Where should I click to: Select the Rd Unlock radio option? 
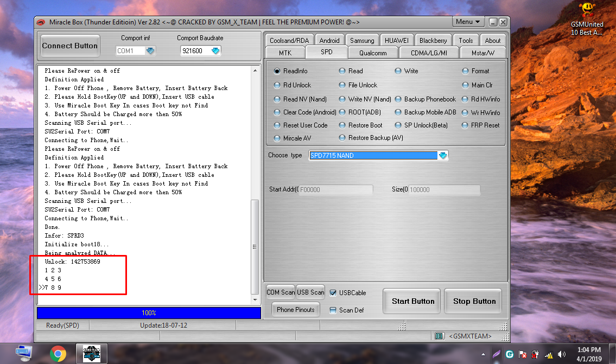(x=277, y=85)
